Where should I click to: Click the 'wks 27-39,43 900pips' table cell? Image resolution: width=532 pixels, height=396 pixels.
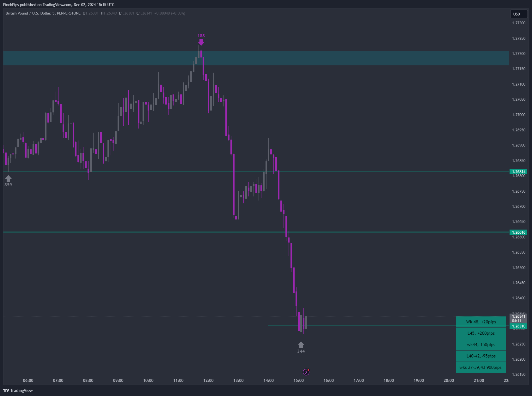pyautogui.click(x=481, y=368)
